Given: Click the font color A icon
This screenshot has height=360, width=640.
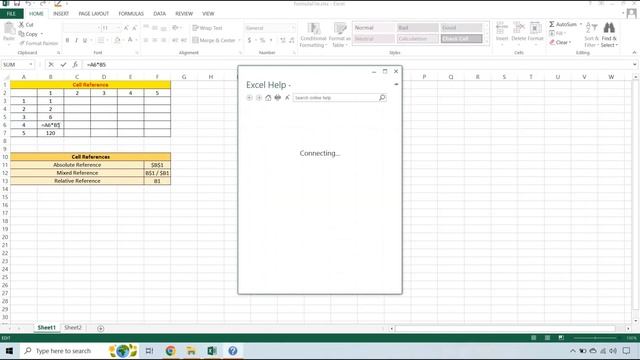Looking at the screenshot, I should [130, 40].
